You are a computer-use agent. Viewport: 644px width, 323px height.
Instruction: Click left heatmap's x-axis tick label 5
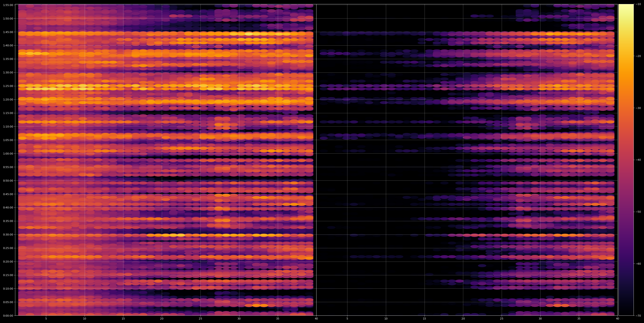tap(46, 319)
